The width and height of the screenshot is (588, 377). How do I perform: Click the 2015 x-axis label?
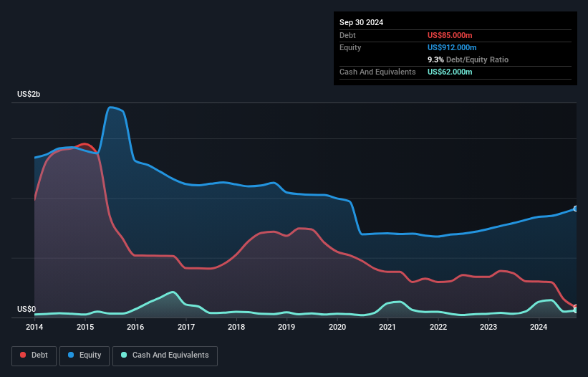coord(85,327)
